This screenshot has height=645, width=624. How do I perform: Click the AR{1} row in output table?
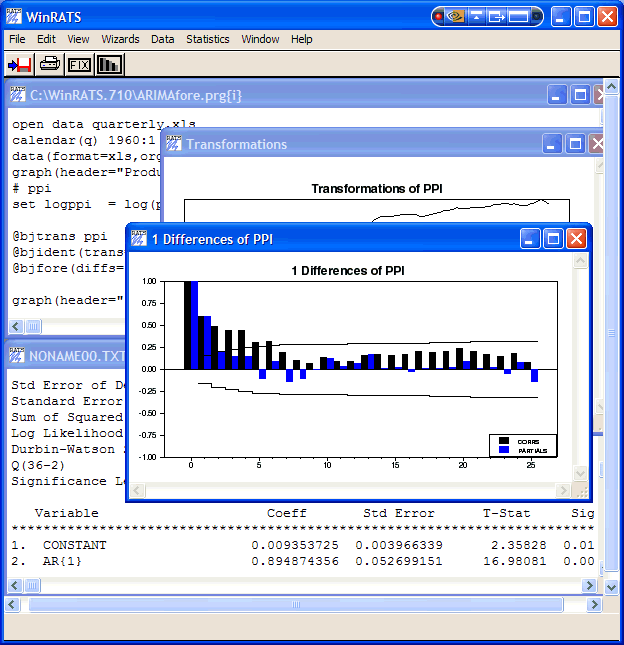pyautogui.click(x=302, y=561)
